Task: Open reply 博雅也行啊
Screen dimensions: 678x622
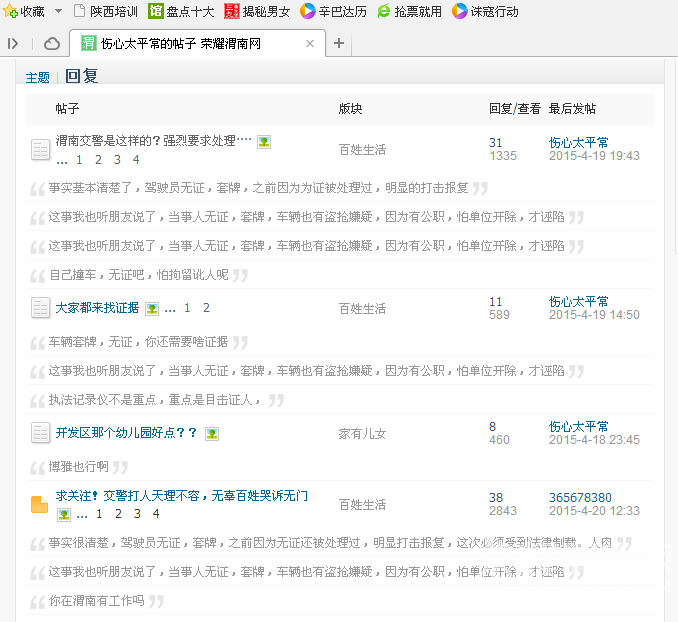Action: point(78,467)
